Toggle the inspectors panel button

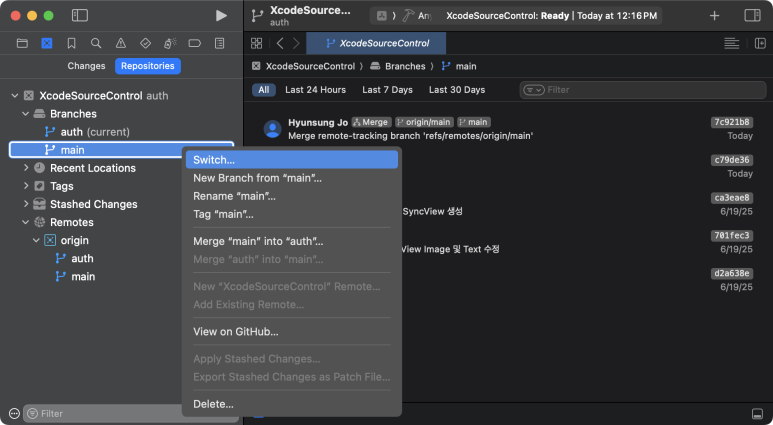752,15
